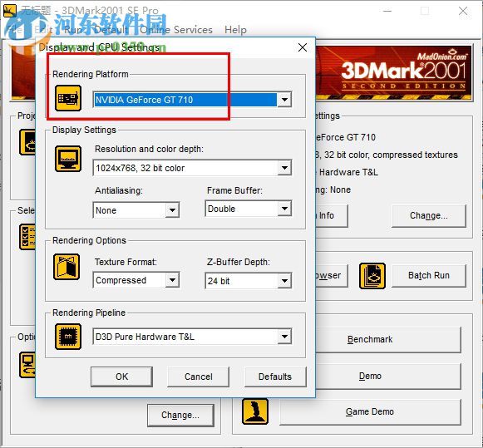Viewport: 483px width, 448px height.
Task: Open the Texture Format dropdown
Action: click(x=172, y=280)
